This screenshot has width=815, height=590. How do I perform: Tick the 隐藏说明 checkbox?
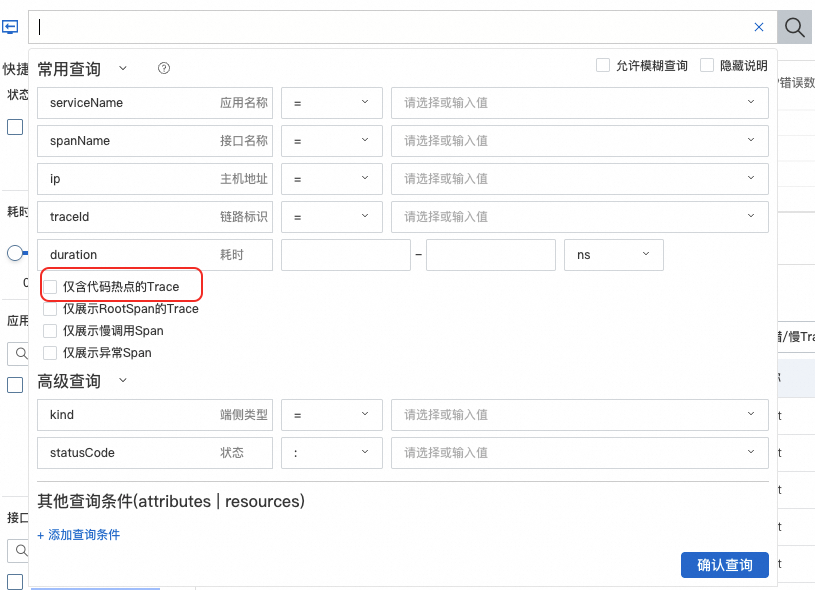pos(707,65)
